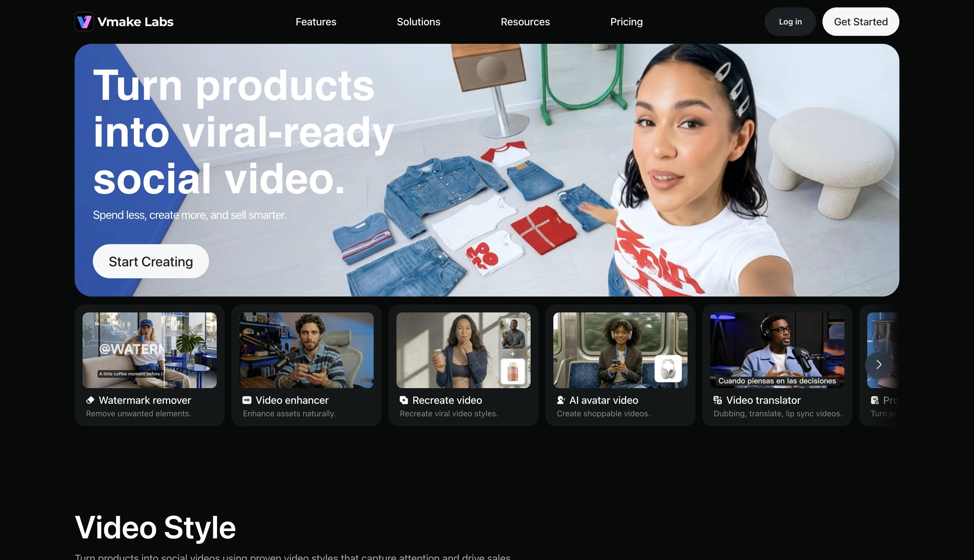Go to the Pricing page
Image resolution: width=974 pixels, height=560 pixels.
click(626, 22)
